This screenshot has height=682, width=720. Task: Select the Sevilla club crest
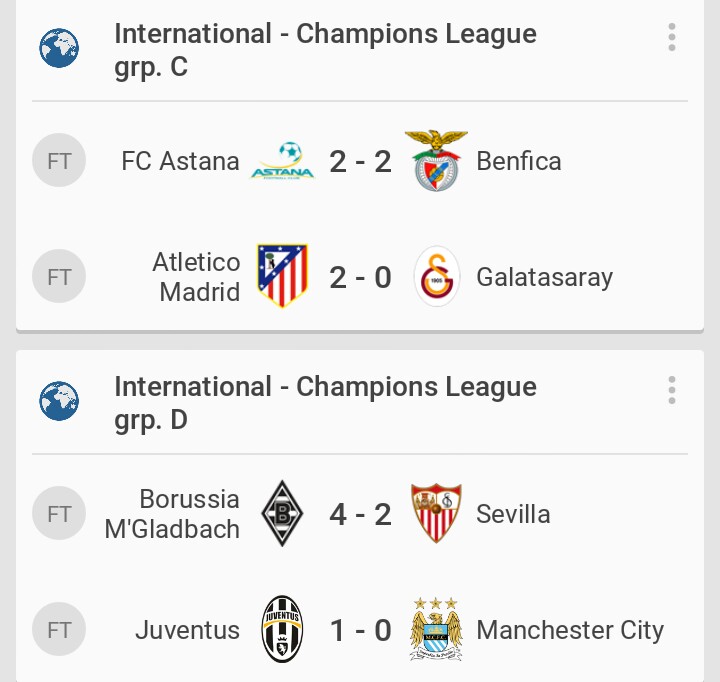tap(436, 514)
